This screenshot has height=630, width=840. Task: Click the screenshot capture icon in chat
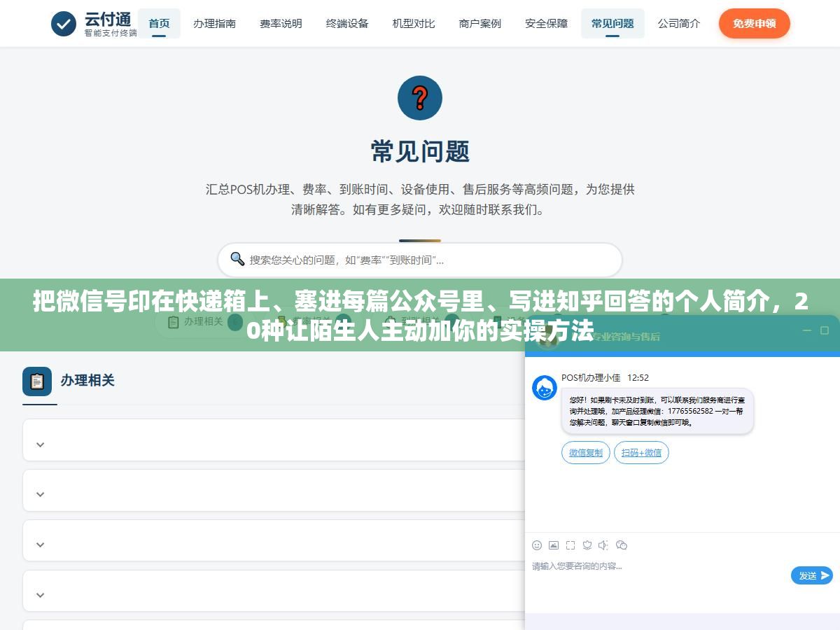[570, 545]
